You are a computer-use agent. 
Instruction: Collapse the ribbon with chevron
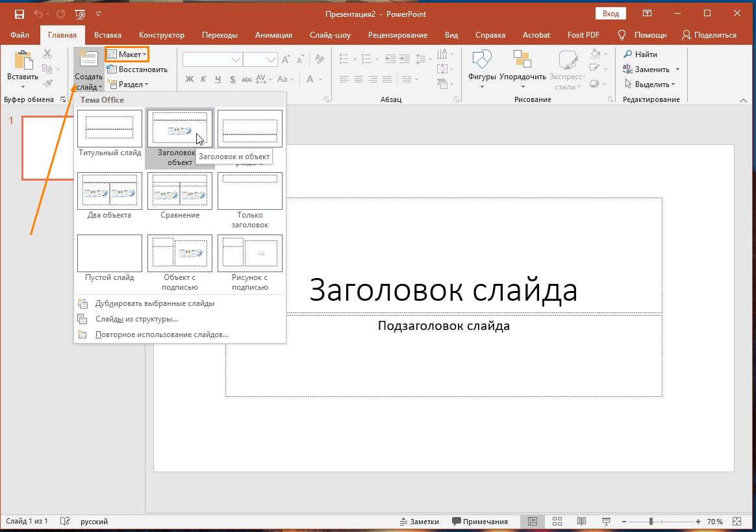coord(743,100)
